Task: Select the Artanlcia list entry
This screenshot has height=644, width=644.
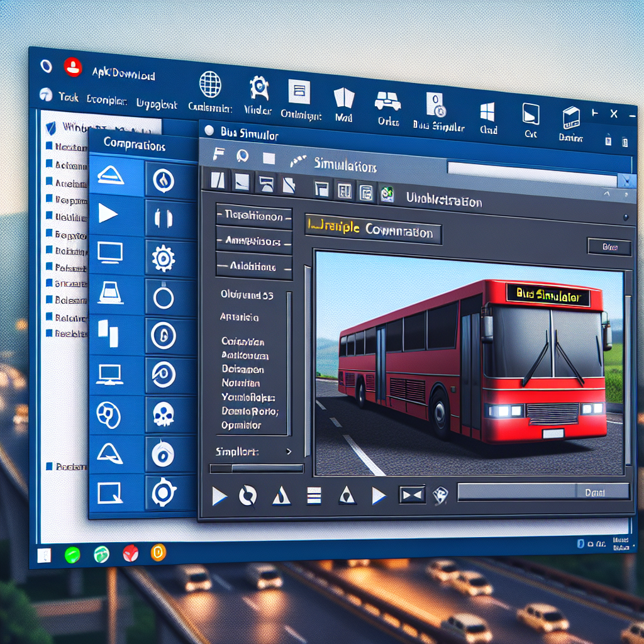Action: click(x=240, y=317)
